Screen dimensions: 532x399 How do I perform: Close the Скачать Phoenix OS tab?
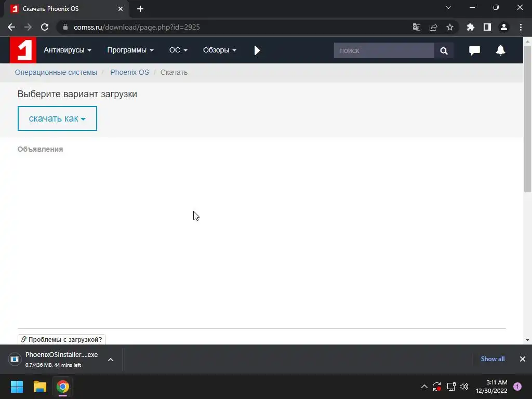click(x=121, y=9)
